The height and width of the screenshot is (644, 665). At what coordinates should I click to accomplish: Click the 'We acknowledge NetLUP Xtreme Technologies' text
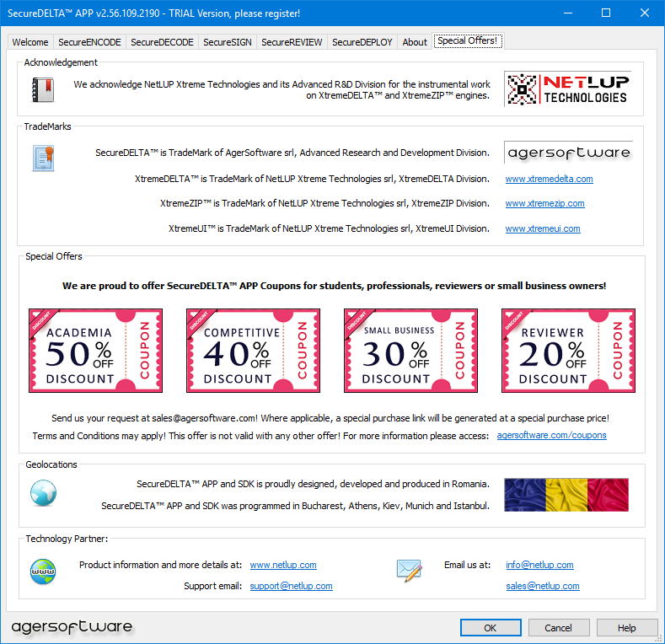point(282,90)
